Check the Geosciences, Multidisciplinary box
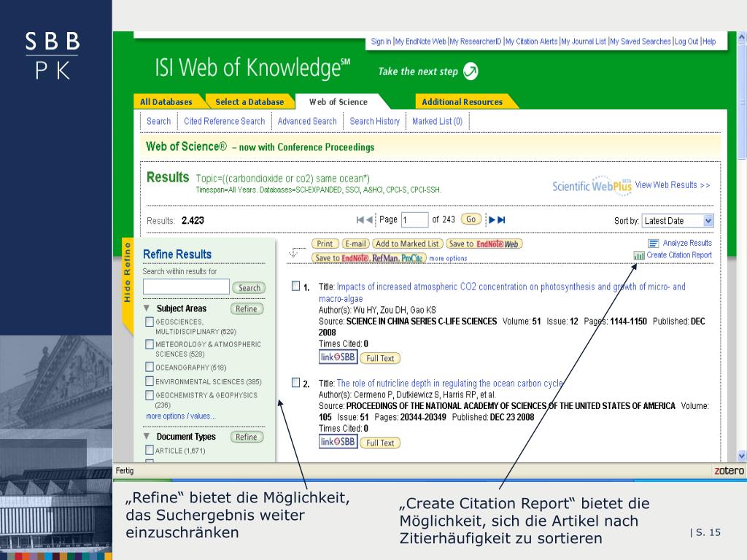The height and width of the screenshot is (560, 747). [150, 322]
